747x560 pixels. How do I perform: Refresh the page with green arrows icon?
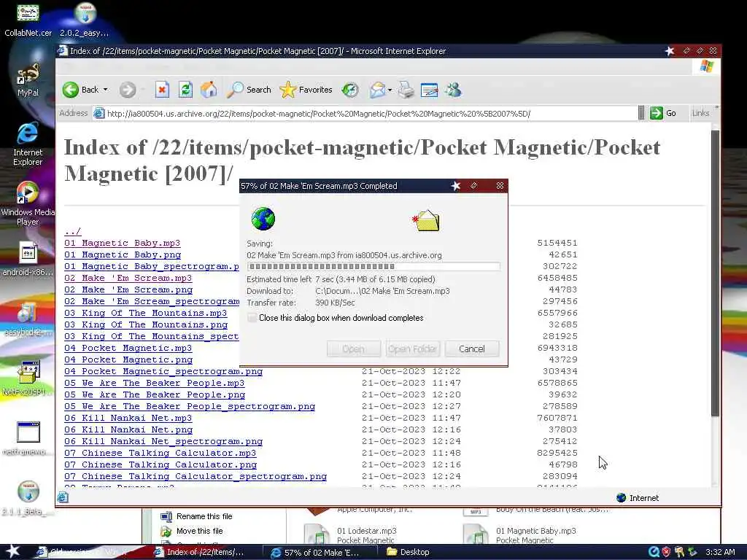coord(185,90)
